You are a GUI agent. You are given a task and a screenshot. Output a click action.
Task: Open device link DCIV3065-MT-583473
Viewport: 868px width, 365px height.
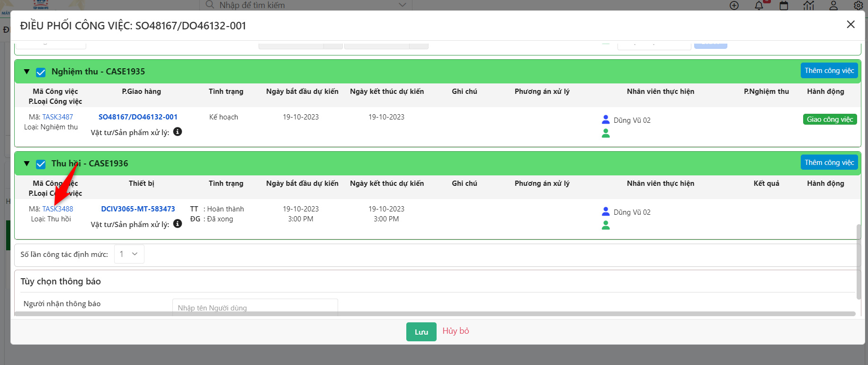click(138, 209)
